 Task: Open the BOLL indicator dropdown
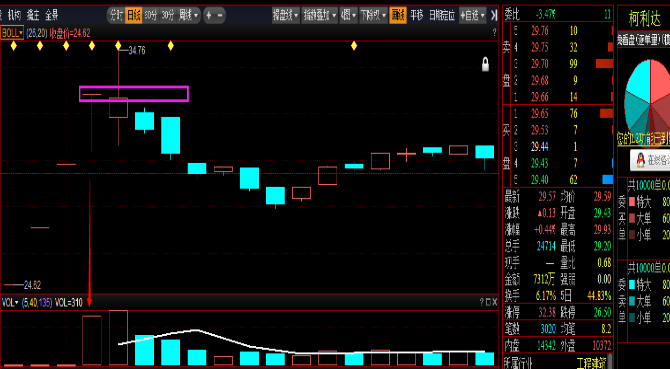point(12,32)
